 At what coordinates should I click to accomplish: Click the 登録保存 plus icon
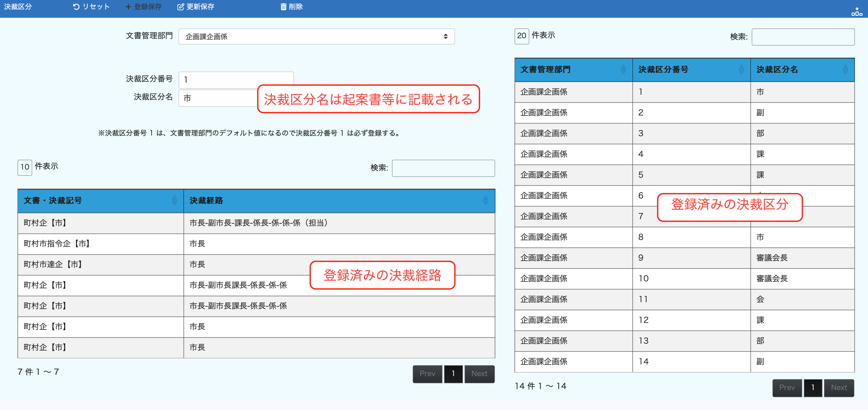[x=128, y=7]
